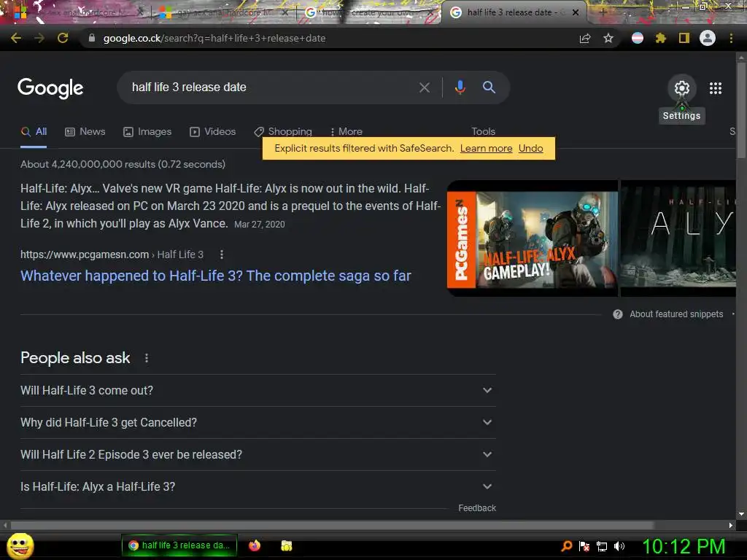Viewport: 747px width, 560px height.
Task: Click the horizontal scrollbar at the bottom
Action: click(332, 525)
